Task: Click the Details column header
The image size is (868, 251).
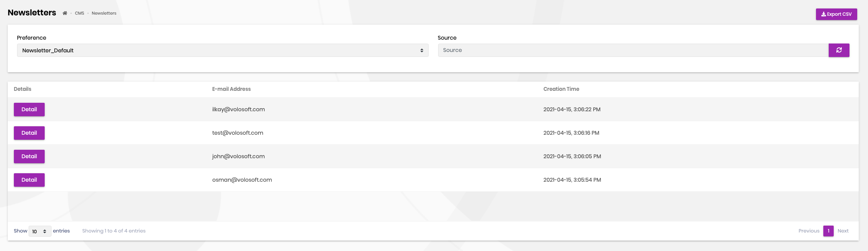Action: (23, 89)
